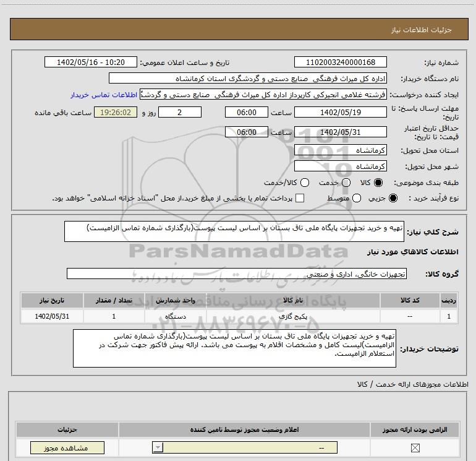The image size is (476, 461).
Task: Click the تاریخ نیاز column header
Action: tap(52, 300)
